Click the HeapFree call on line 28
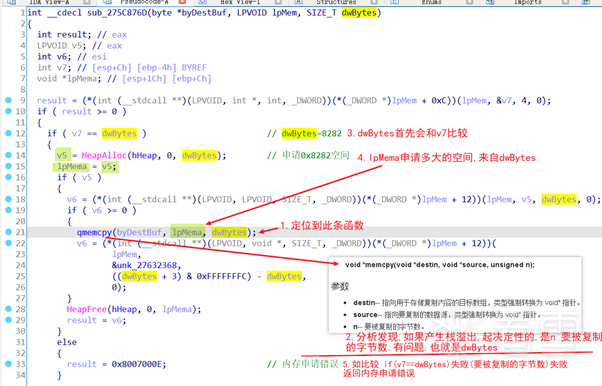The width and height of the screenshot is (602, 386). coord(86,309)
